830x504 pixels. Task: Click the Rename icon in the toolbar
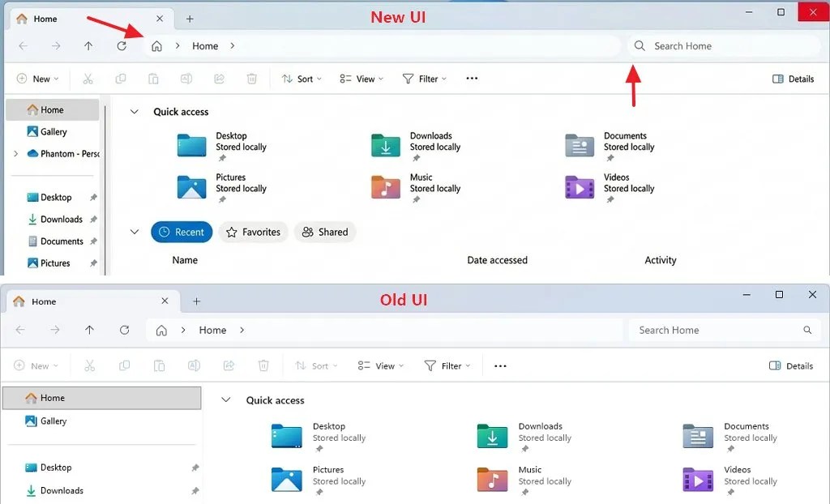coord(186,79)
